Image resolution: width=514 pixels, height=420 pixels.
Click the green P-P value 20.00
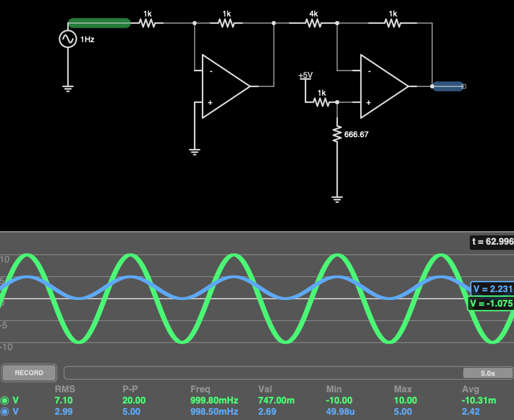134,400
